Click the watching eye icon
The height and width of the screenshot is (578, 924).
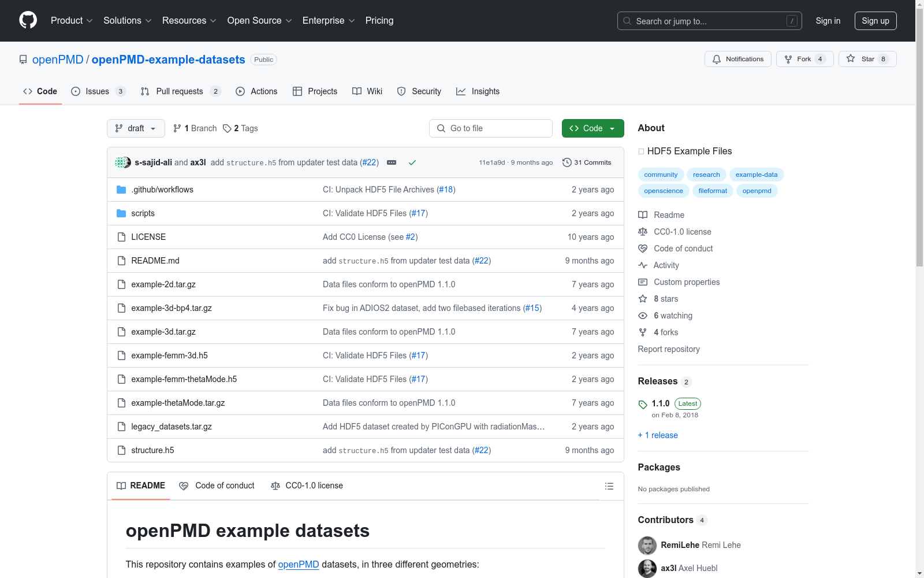coord(643,316)
